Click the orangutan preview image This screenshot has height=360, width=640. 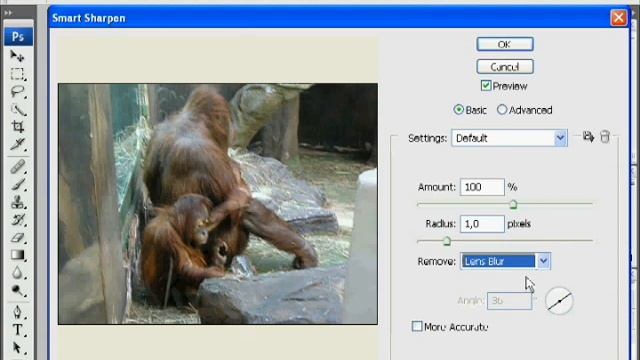pyautogui.click(x=218, y=204)
